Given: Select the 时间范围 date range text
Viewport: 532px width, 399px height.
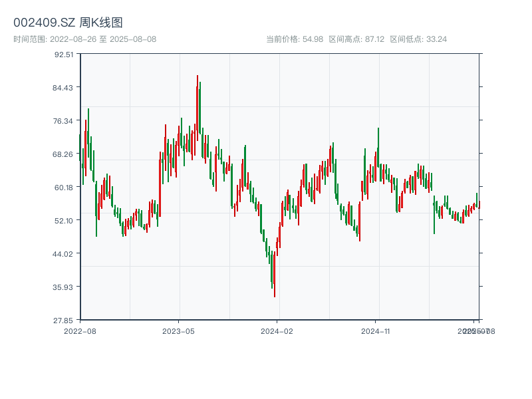Looking at the screenshot, I should point(84,39).
